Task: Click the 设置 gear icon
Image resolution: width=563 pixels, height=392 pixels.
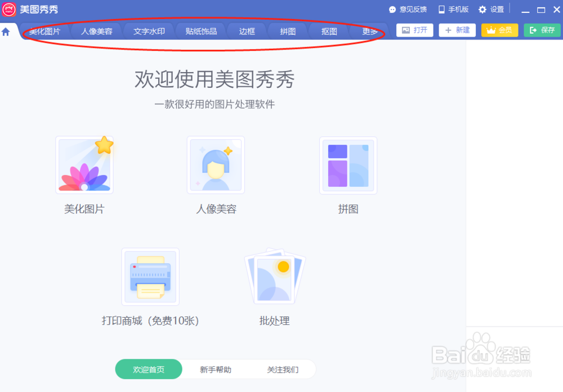Action: click(x=482, y=10)
